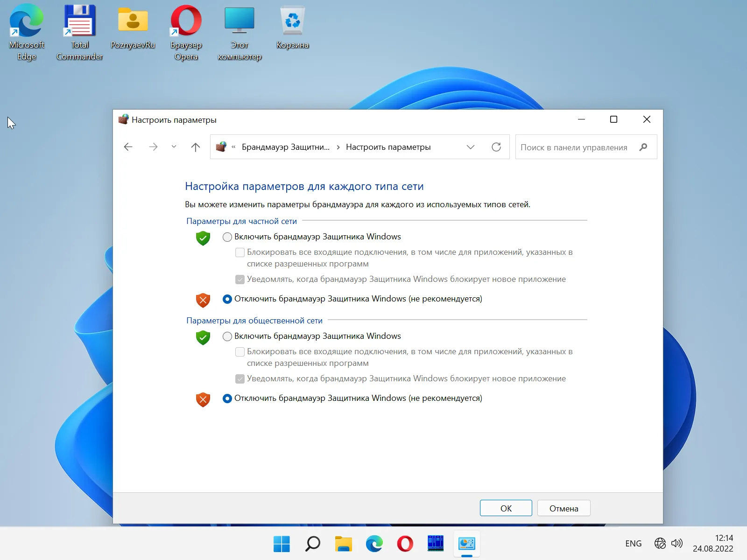Screen dimensions: 747x560
Task: Focus the control panel search field
Action: click(574, 147)
